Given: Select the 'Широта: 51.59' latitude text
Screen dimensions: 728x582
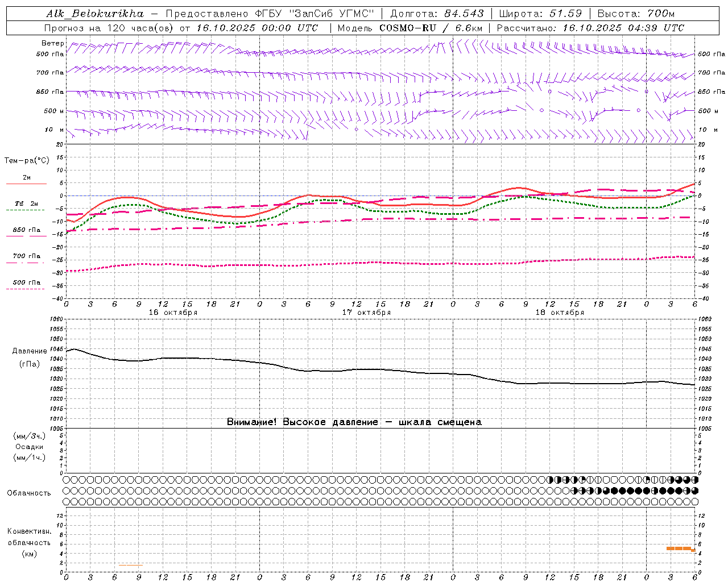Looking at the screenshot, I should click(540, 14).
